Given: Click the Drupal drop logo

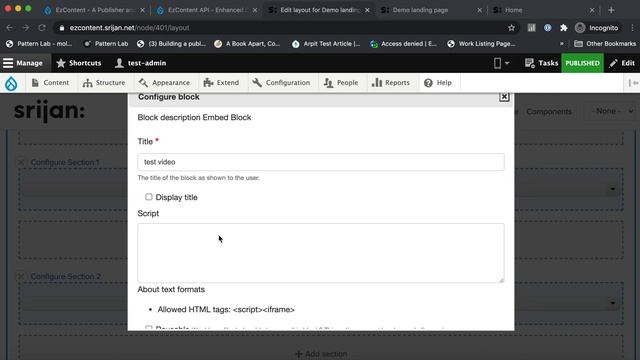Looking at the screenshot, I should (x=11, y=83).
